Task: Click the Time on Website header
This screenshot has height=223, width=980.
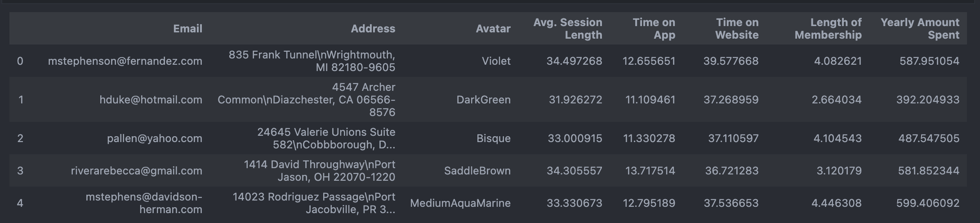Action: pos(737,29)
